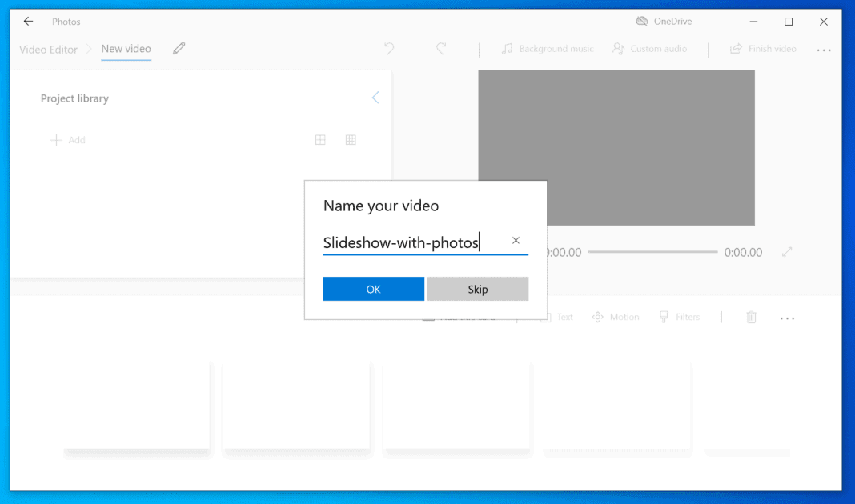Confirm the video name with OK
Screen dimensions: 855x504
[x=373, y=289]
